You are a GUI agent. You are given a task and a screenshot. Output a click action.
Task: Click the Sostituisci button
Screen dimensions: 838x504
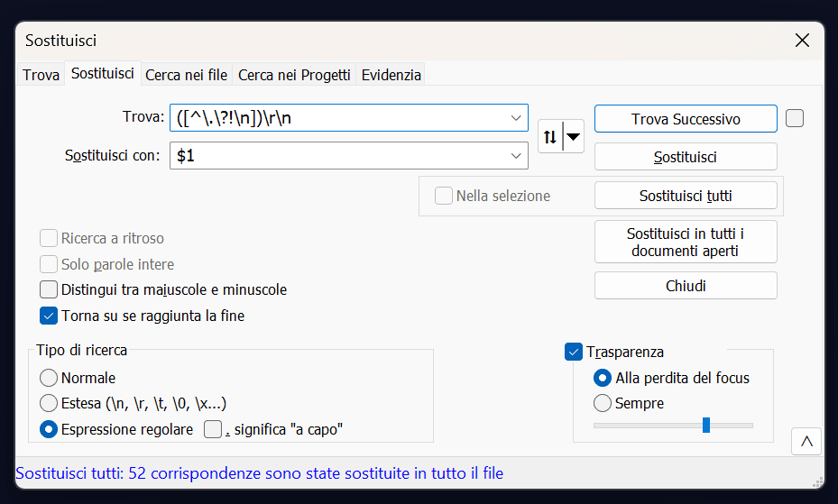click(686, 157)
